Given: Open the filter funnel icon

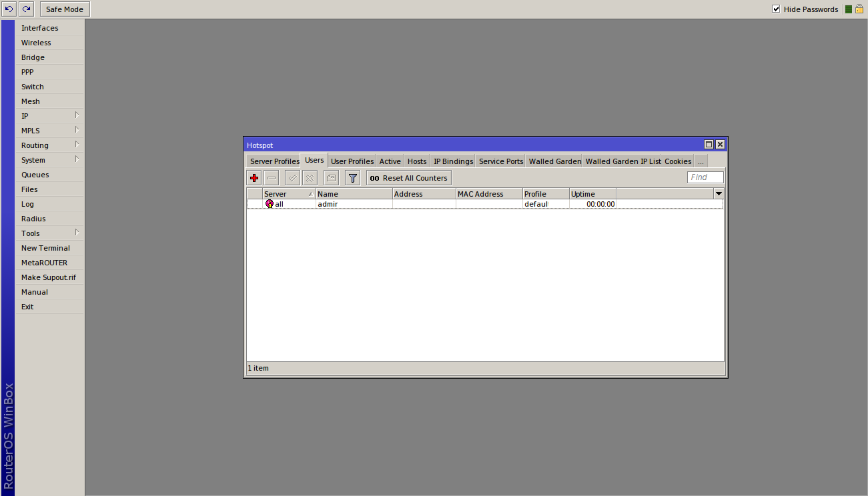Looking at the screenshot, I should coord(353,178).
